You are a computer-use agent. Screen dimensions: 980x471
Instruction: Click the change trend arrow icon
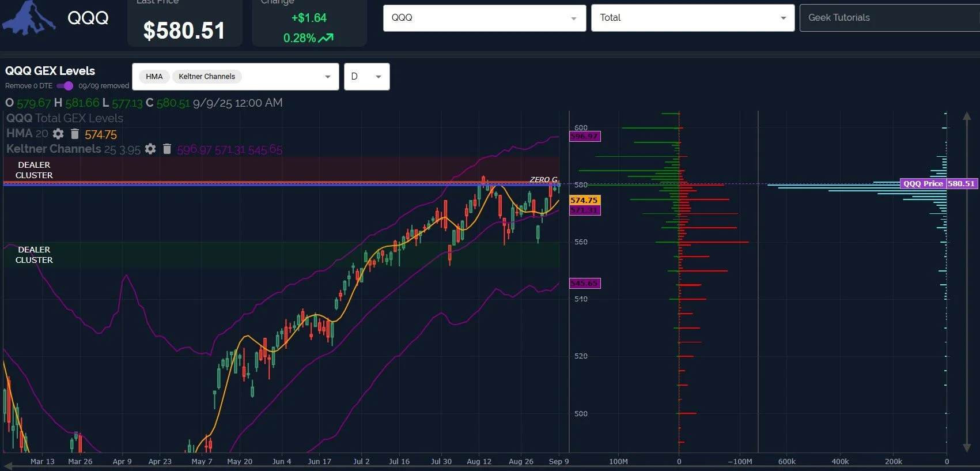[326, 38]
